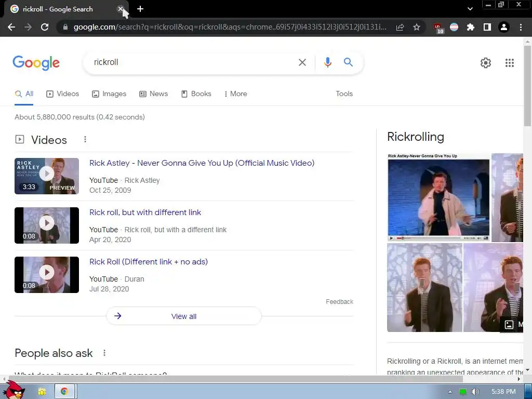Open Never Gonna Give You Up video link
The width and height of the screenshot is (532, 399).
click(202, 163)
